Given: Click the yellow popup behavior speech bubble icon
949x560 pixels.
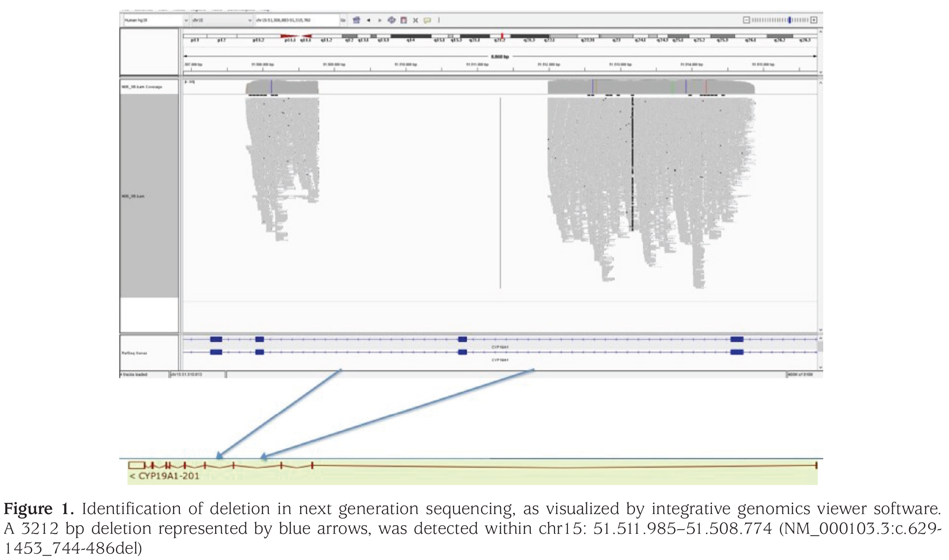Looking at the screenshot, I should (427, 20).
